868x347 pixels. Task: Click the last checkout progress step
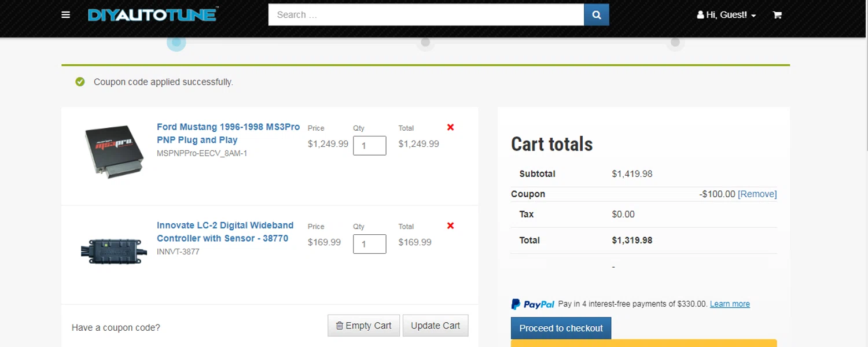(x=675, y=42)
